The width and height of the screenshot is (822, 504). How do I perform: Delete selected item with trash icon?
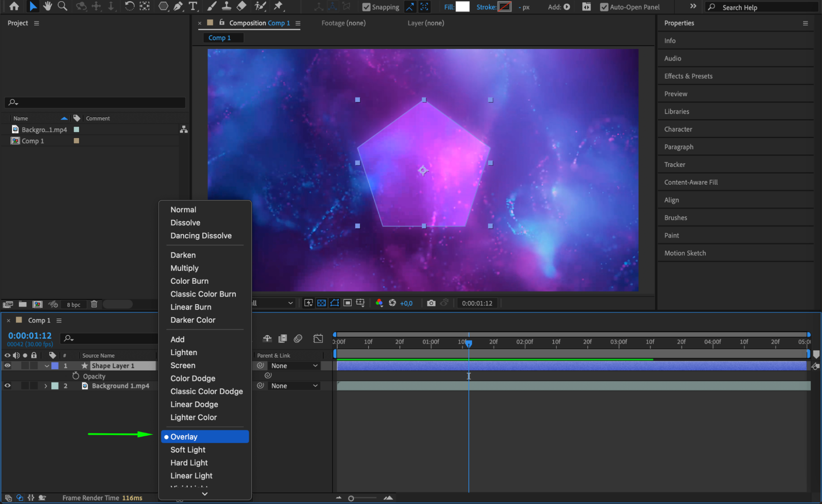[x=94, y=304]
